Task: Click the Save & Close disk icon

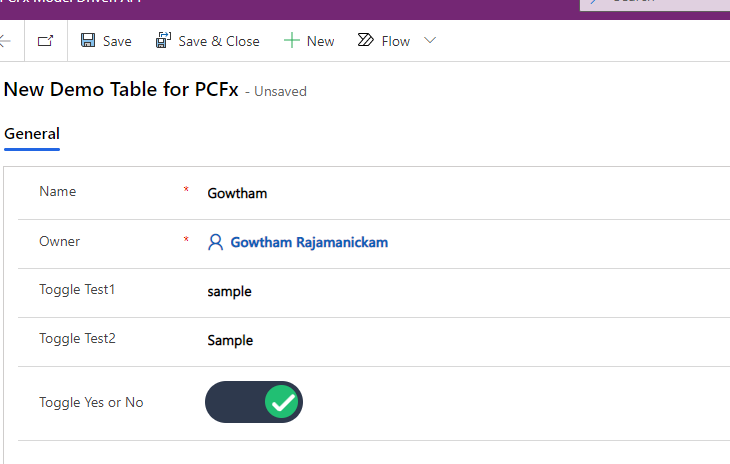Action: [x=163, y=41]
